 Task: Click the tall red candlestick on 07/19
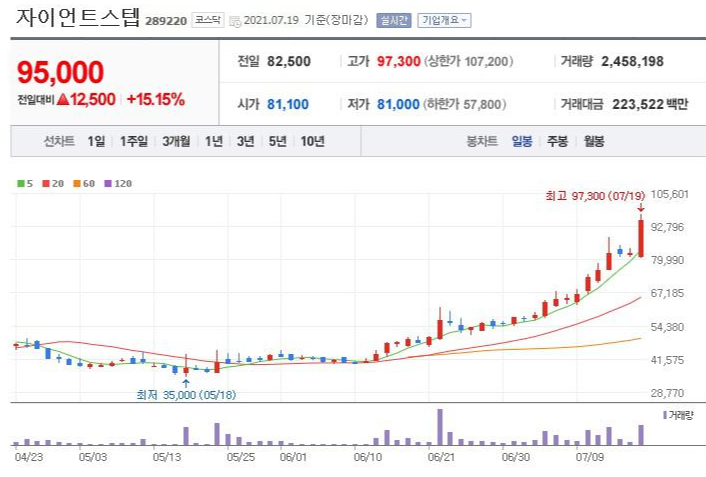(x=641, y=238)
